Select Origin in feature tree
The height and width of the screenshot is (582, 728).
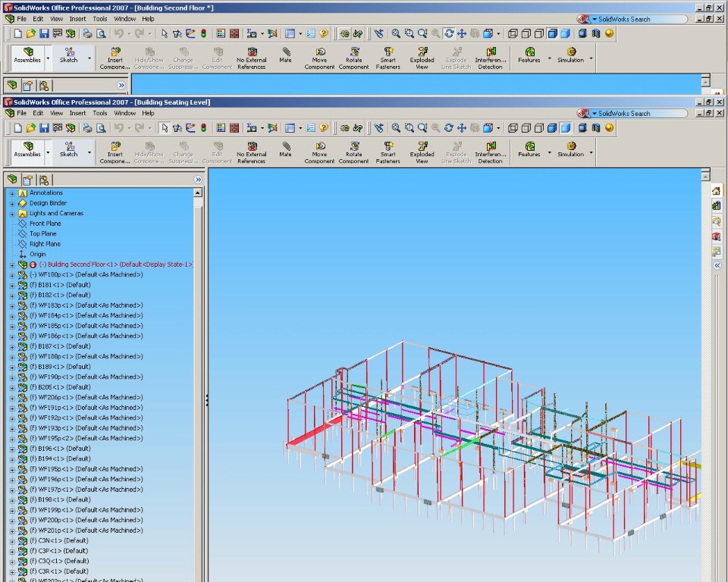click(x=38, y=254)
